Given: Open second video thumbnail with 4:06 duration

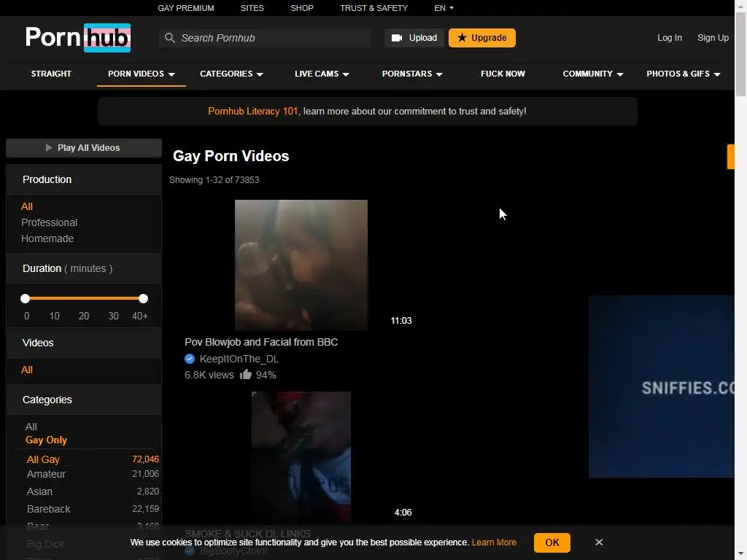Looking at the screenshot, I should (x=301, y=457).
